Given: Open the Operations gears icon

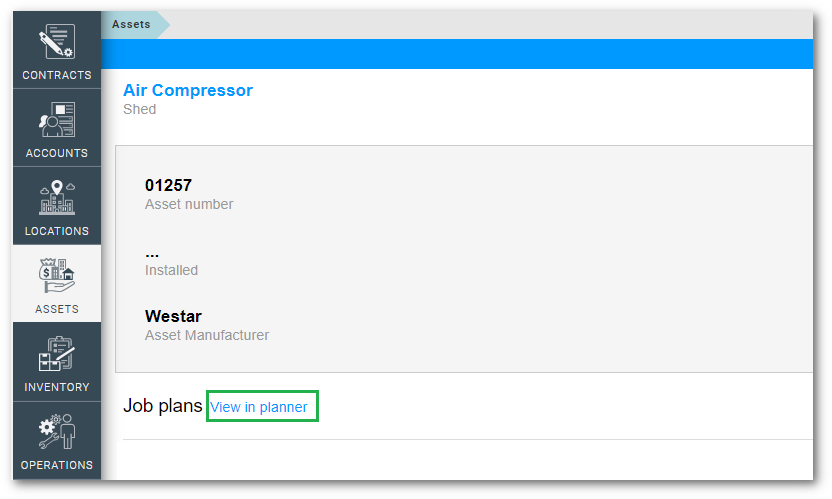Looking at the screenshot, I should point(56,433).
